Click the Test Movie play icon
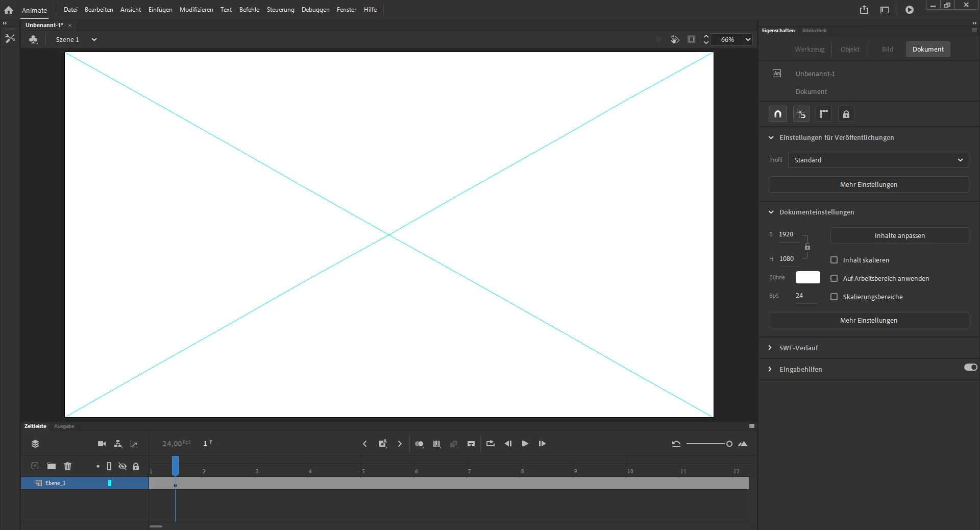 (910, 10)
